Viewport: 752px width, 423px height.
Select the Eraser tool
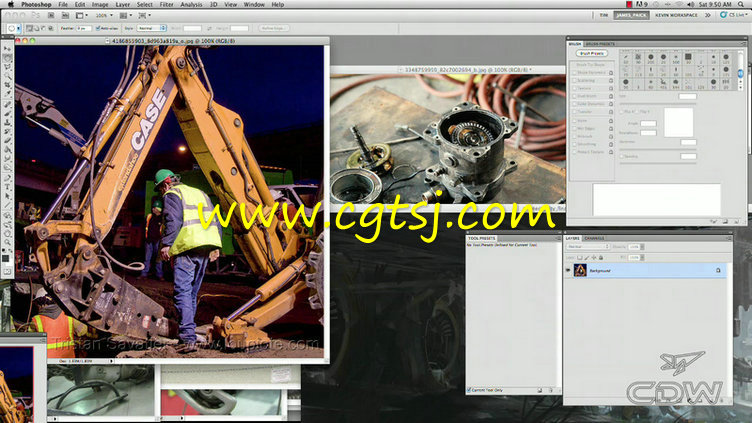[7, 141]
